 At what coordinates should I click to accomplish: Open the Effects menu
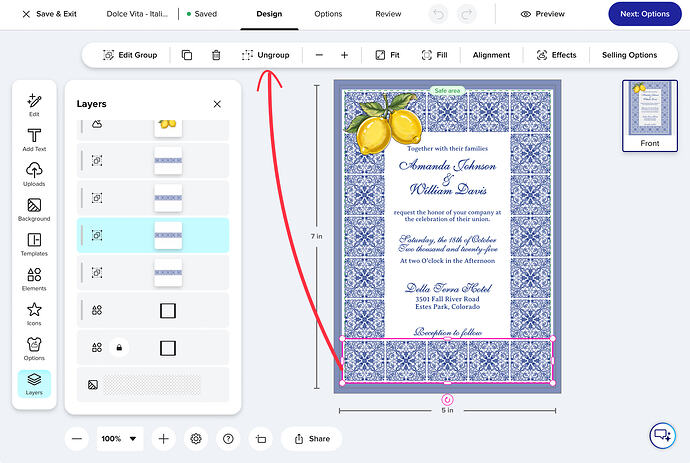[x=556, y=55]
